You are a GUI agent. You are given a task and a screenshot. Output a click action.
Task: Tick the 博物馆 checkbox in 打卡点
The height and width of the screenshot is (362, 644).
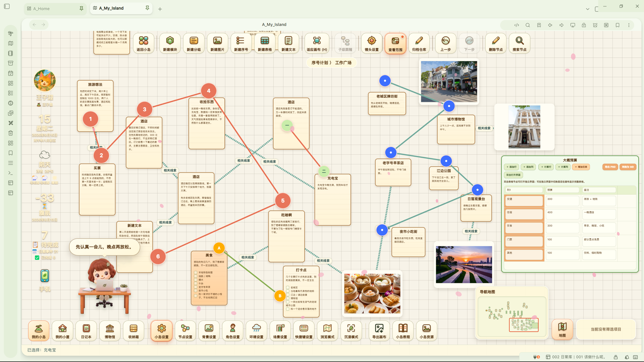[288, 298]
